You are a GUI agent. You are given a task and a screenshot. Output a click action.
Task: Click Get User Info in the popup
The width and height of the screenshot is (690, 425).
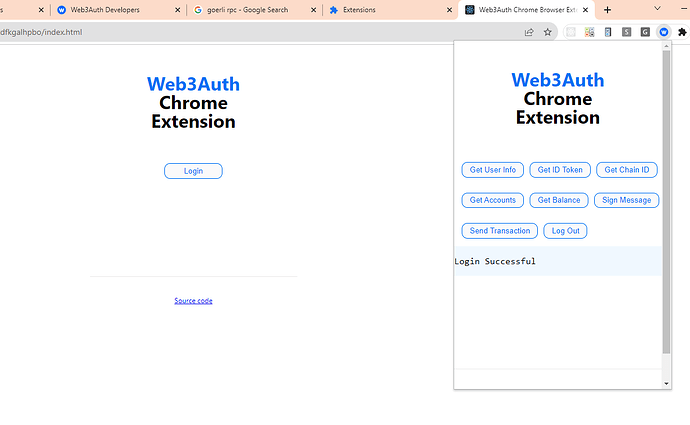point(492,170)
